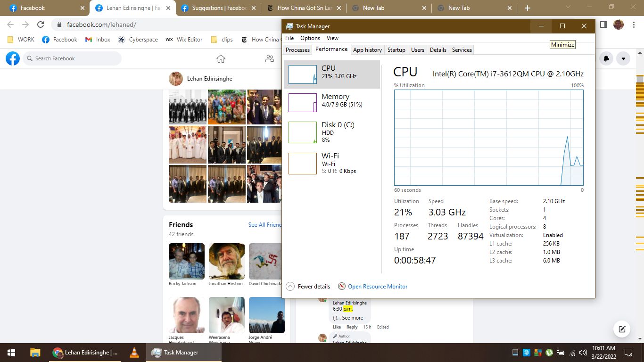Open Facebook notifications bell icon
644x362 pixels.
(606, 58)
